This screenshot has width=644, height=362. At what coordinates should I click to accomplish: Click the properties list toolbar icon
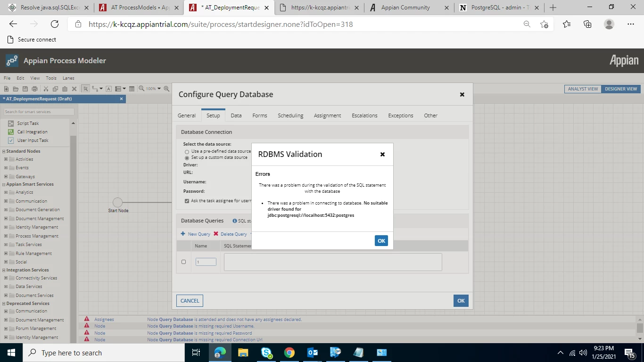(x=132, y=89)
